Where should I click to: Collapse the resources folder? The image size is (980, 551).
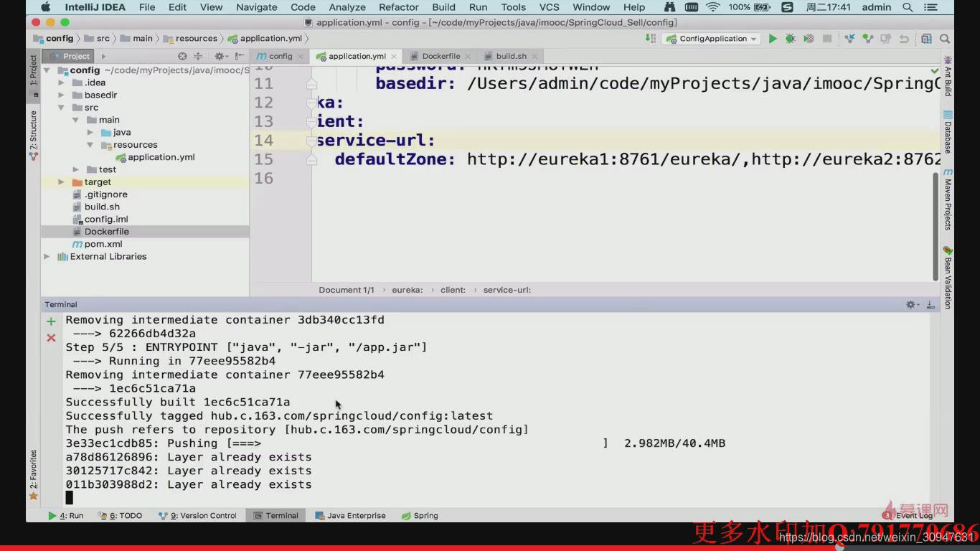pyautogui.click(x=90, y=145)
